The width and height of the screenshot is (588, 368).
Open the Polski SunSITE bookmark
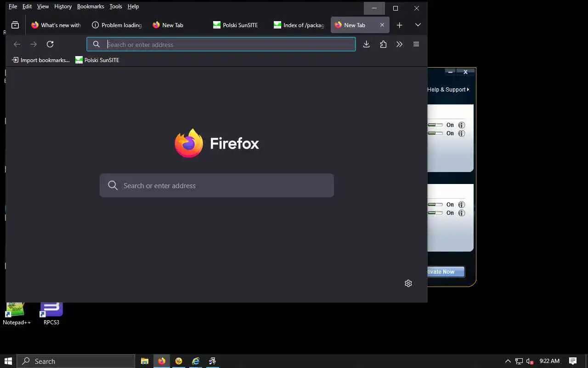pos(97,60)
